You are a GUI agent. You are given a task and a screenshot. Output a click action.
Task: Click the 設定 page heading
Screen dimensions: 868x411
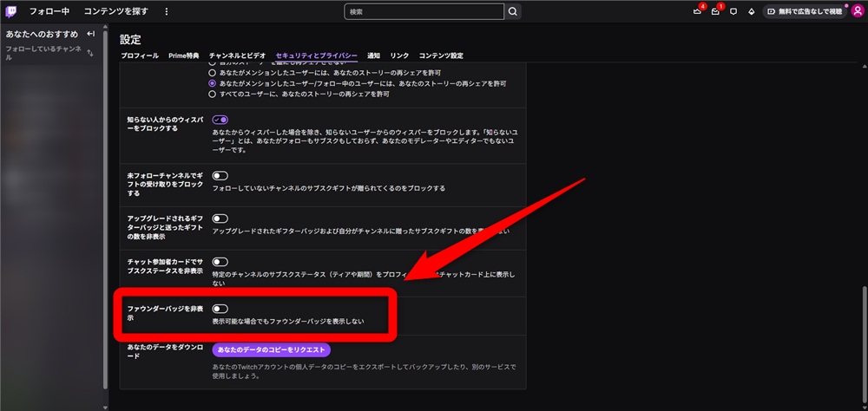pyautogui.click(x=131, y=39)
